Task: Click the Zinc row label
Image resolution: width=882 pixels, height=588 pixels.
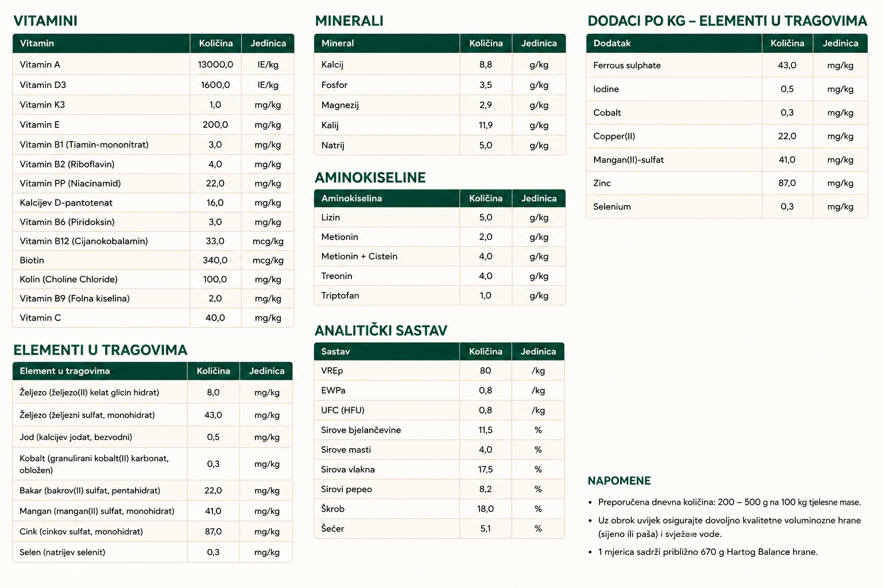Action: [602, 183]
